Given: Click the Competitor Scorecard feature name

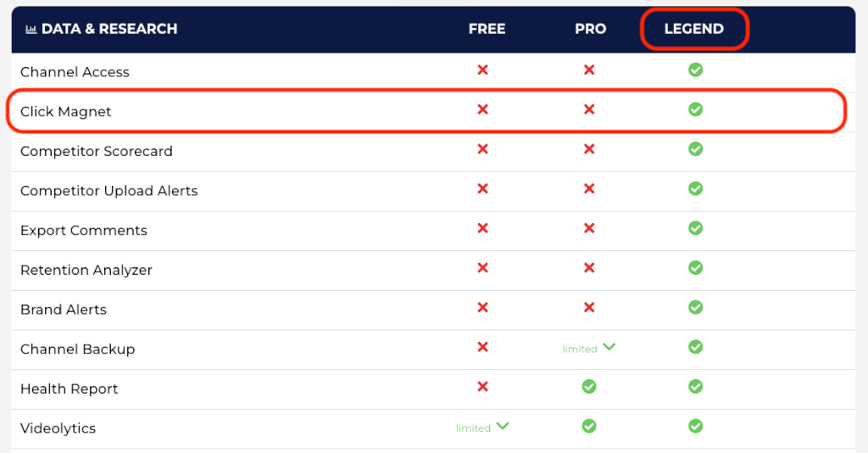Looking at the screenshot, I should click(97, 151).
